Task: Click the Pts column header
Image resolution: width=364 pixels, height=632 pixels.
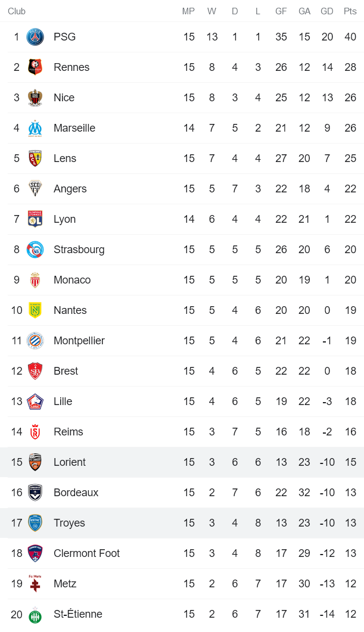Action: [350, 11]
